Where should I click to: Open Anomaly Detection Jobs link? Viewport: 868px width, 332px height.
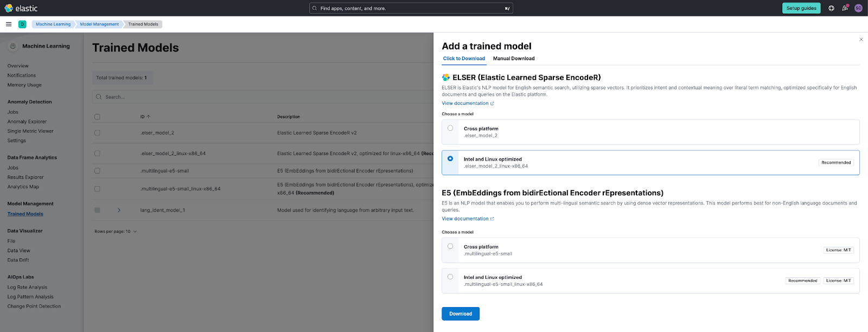click(x=13, y=112)
